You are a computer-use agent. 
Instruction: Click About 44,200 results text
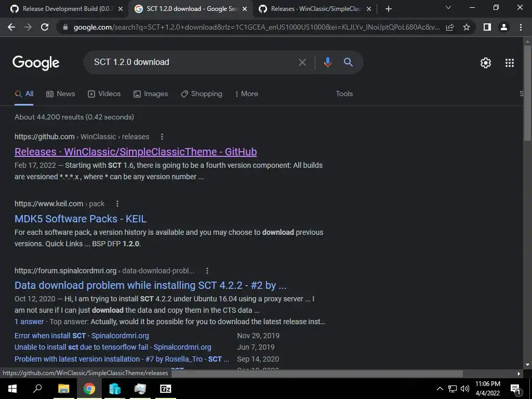(x=74, y=117)
